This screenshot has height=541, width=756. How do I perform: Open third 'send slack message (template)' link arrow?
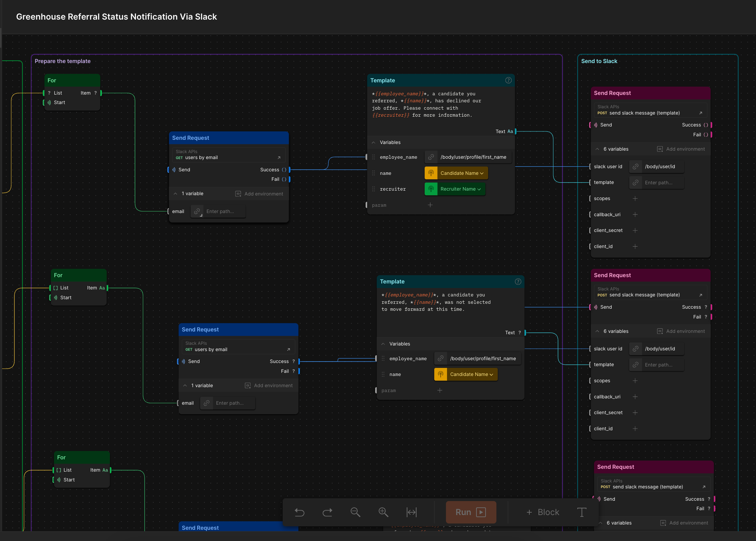coord(704,487)
